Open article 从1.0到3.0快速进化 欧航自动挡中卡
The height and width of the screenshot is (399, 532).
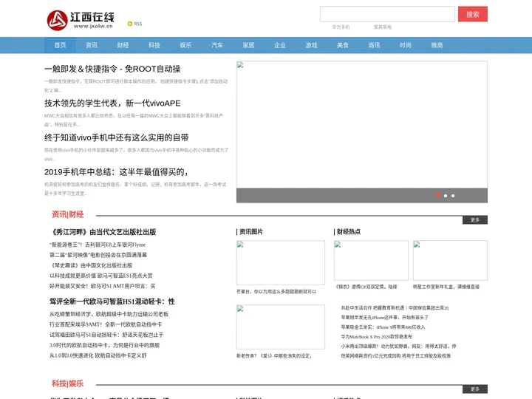pos(98,355)
